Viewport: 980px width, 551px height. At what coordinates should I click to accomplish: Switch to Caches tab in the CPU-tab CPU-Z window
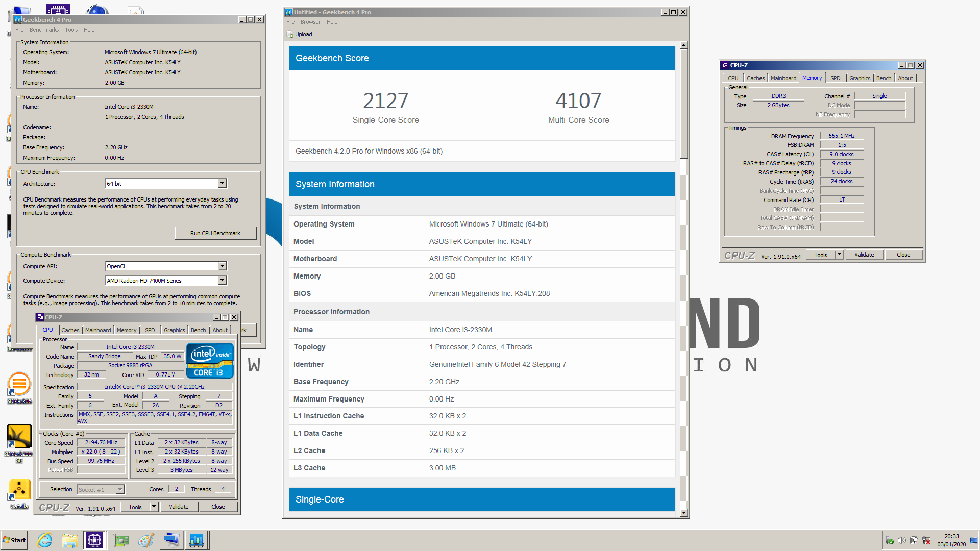click(70, 330)
